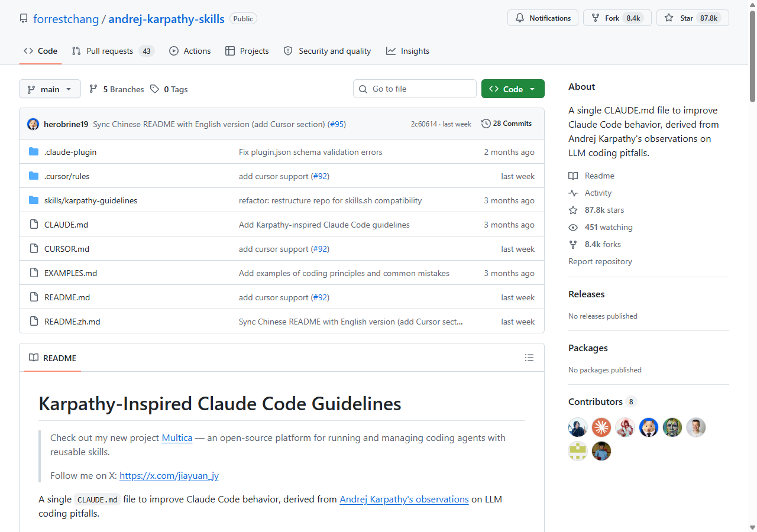View 0 Tags link

click(169, 89)
